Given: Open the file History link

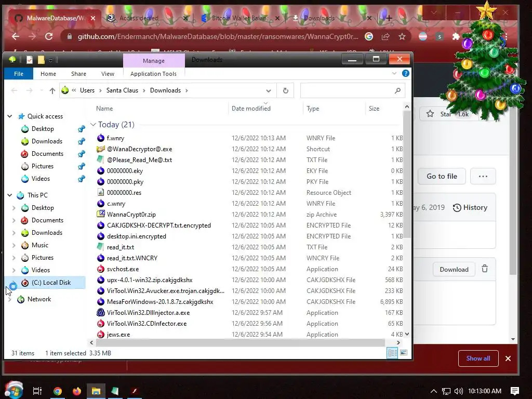Looking at the screenshot, I should [x=470, y=207].
